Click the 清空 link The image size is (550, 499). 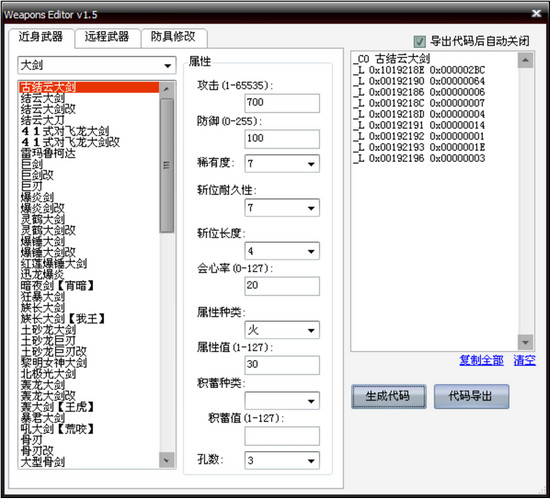(x=524, y=360)
